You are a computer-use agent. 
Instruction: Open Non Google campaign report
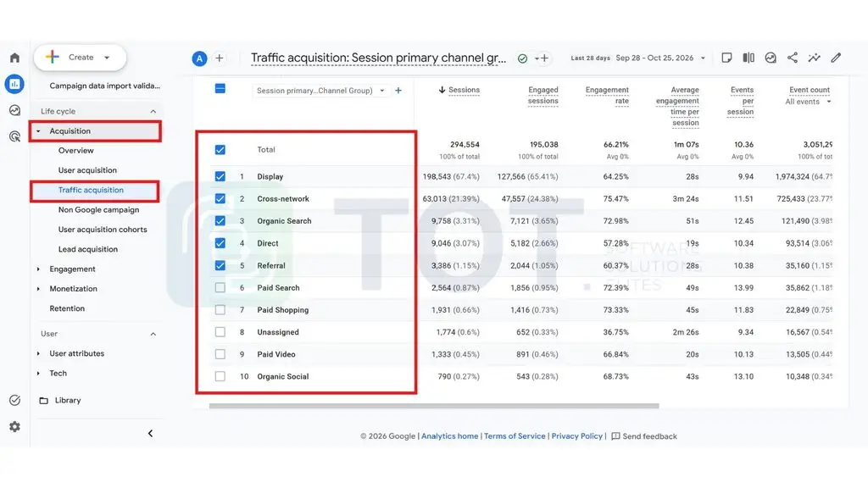click(98, 210)
